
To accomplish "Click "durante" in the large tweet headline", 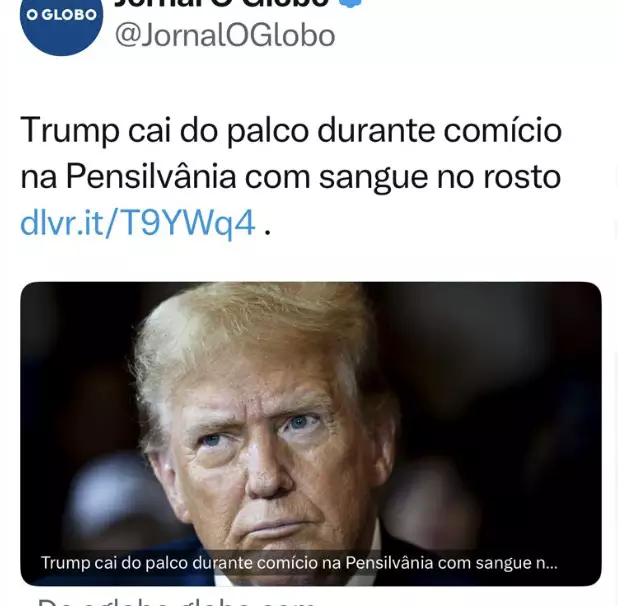I will point(376,130).
